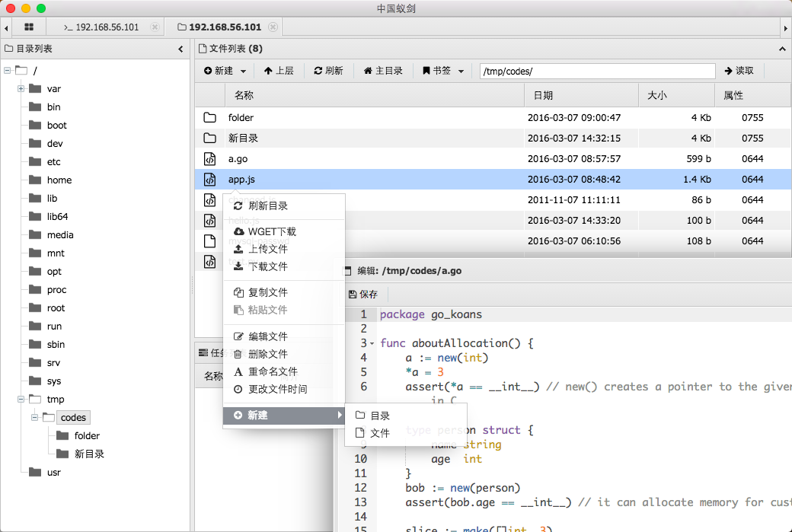Click the path input field /tmp/codes/

click(x=598, y=72)
